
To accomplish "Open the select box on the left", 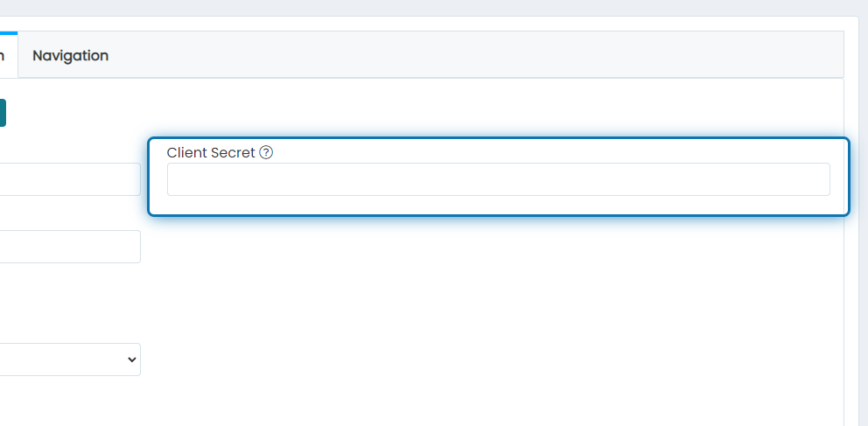I will click(70, 360).
